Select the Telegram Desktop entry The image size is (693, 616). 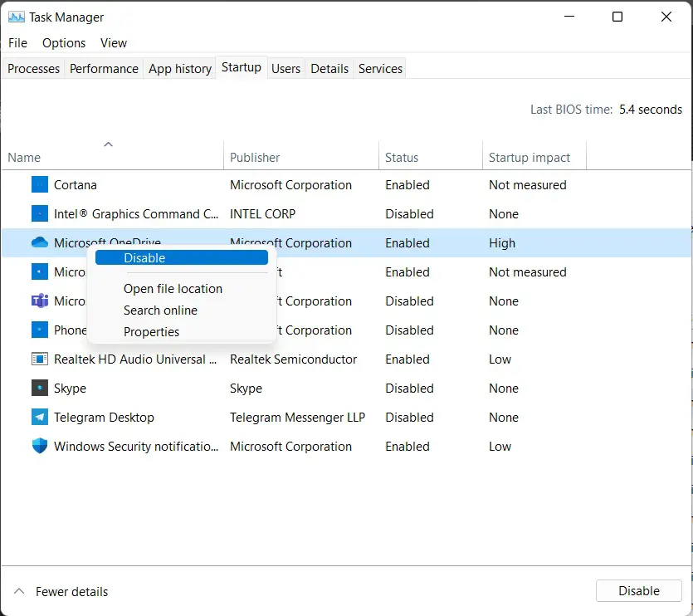(104, 418)
